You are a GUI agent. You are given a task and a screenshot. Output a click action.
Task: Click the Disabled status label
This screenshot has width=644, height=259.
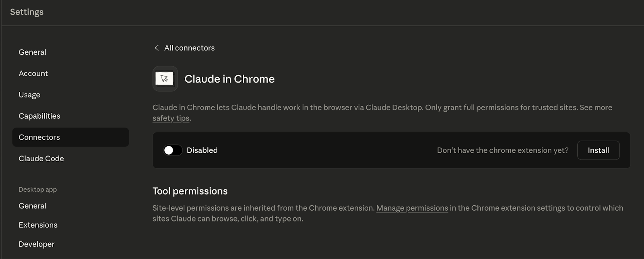[x=202, y=150]
